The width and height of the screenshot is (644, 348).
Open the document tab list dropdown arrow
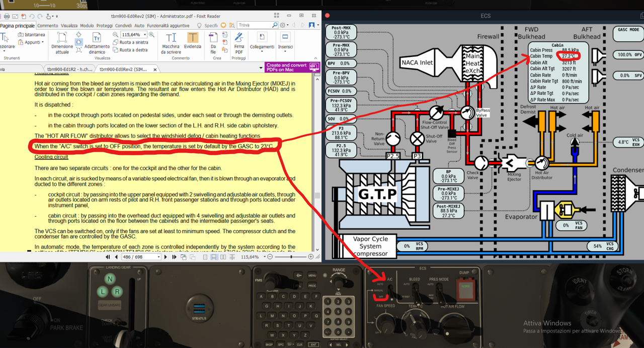[x=261, y=68]
